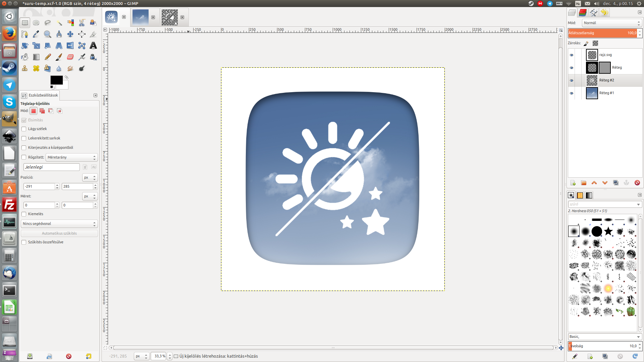Pick the Fuzzy Select magic wand tool
This screenshot has width=644, height=362.
59,23
